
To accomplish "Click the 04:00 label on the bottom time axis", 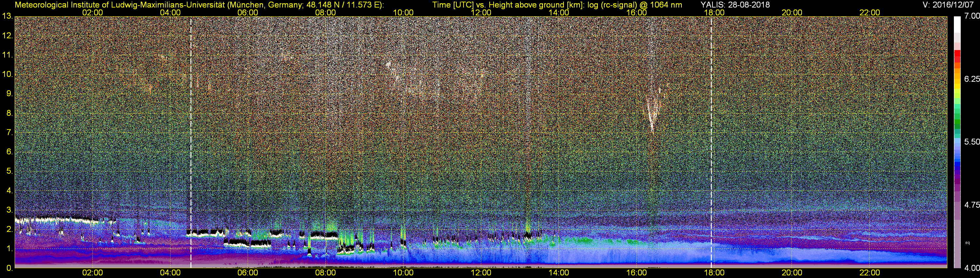I will [x=170, y=273].
